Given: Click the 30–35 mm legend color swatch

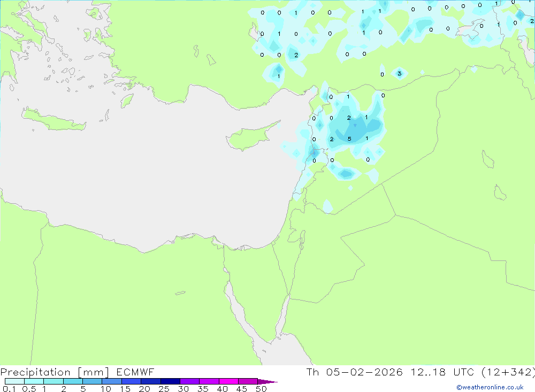Looking at the screenshot, I should 190,381.
